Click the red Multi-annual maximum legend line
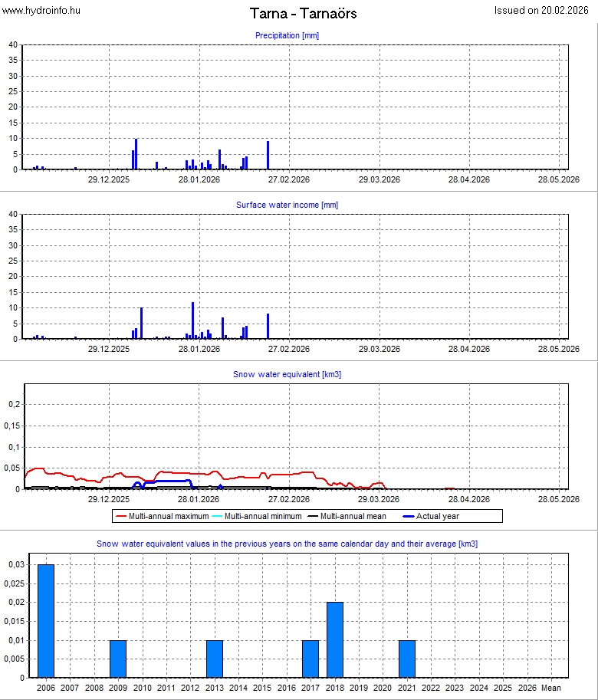 click(121, 517)
